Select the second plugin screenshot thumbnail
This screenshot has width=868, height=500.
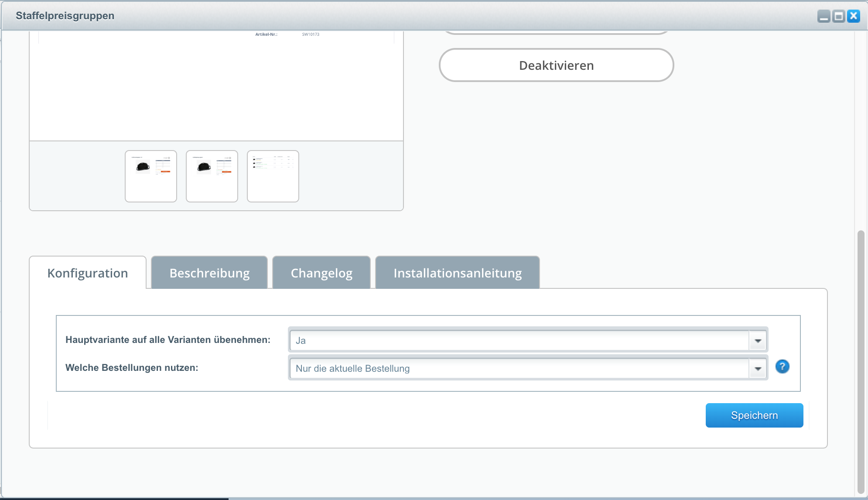212,176
